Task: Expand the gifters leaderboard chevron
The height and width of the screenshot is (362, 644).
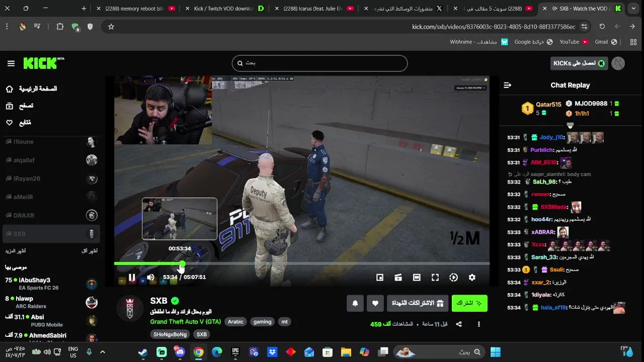Action: coord(570,126)
